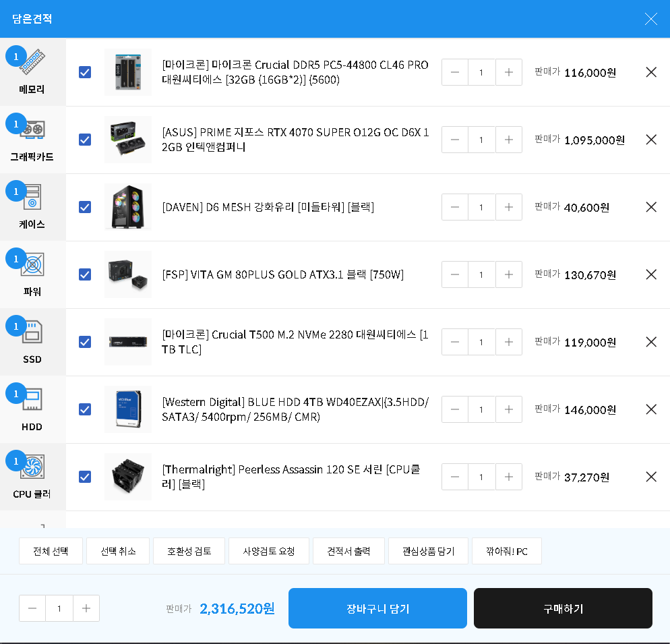
Task: Click the 깎아줘! PC button
Action: coord(507,551)
